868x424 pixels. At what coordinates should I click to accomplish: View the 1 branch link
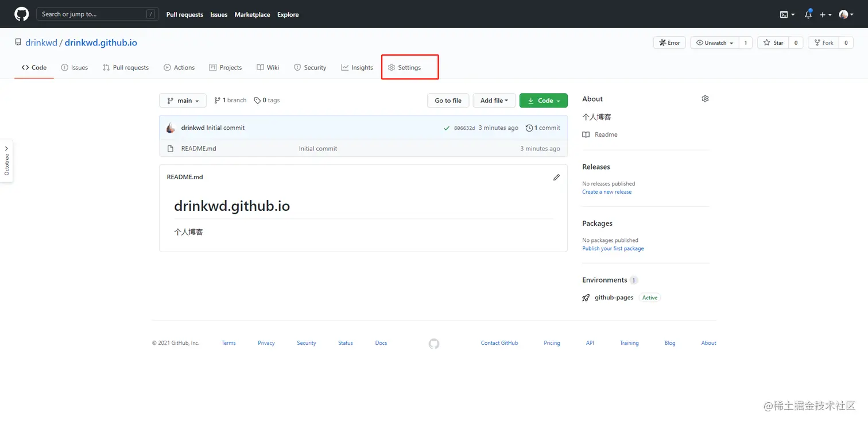(x=230, y=100)
